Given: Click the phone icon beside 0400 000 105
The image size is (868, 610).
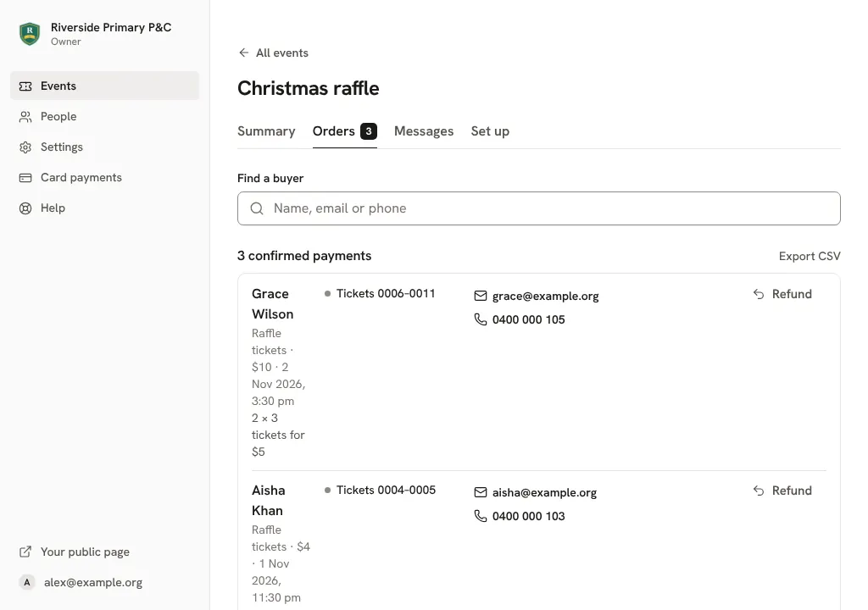Looking at the screenshot, I should pos(481,319).
